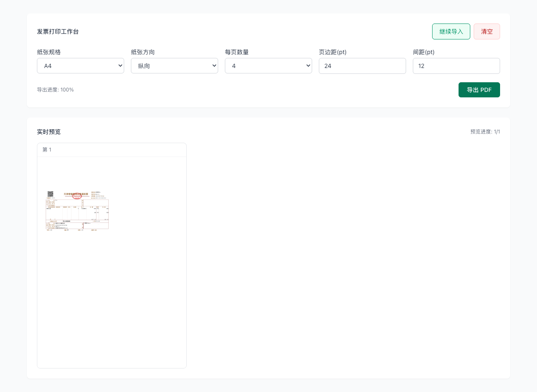Focus the 页边距(pt) input field
The image size is (537, 392).
coord(362,66)
